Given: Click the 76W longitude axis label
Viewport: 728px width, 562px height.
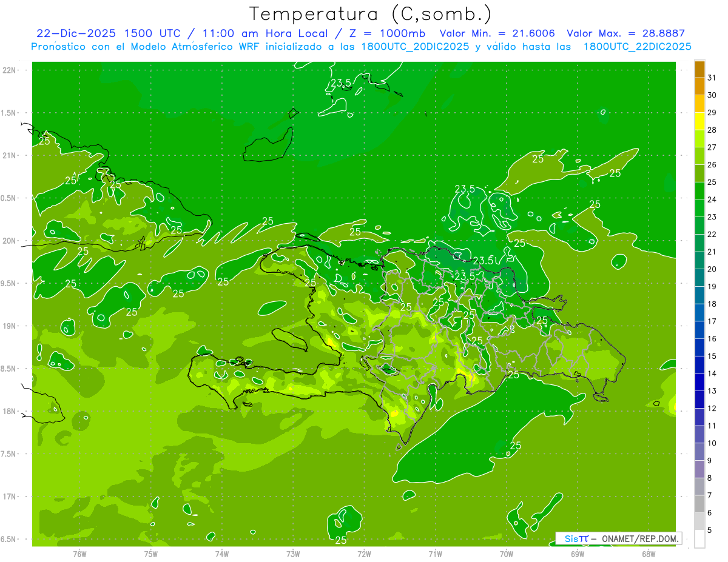Looking at the screenshot, I should (x=79, y=554).
